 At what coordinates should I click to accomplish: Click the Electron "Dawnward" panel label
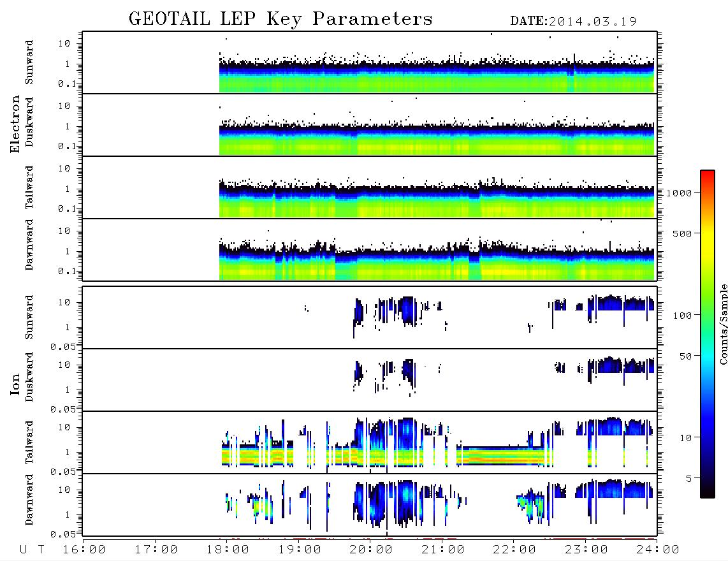pos(29,245)
